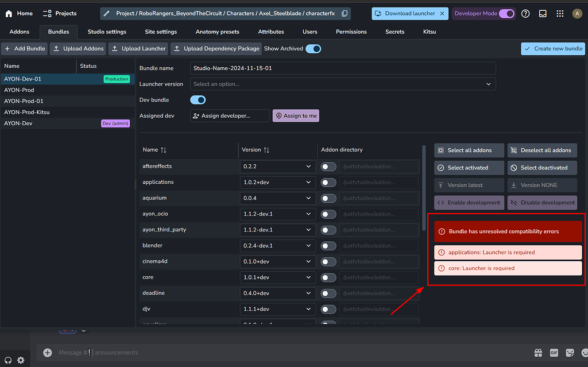Screen dimensions: 588x367
Task: Switch to the Addons tab
Action: (x=19, y=32)
